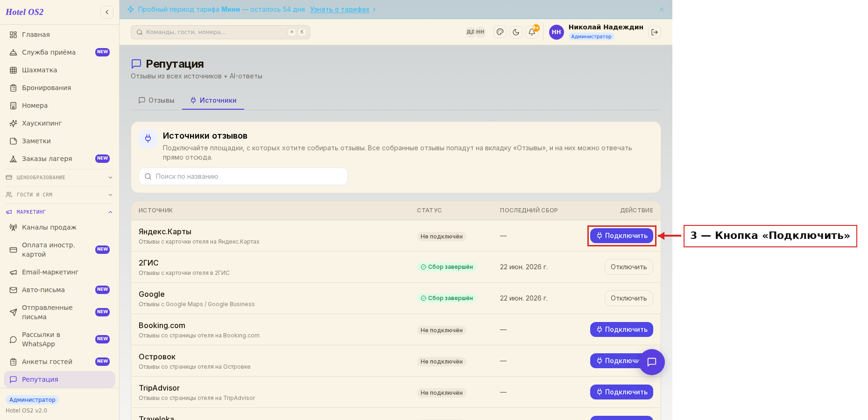
Task: Select the Источники tab
Action: tap(213, 100)
